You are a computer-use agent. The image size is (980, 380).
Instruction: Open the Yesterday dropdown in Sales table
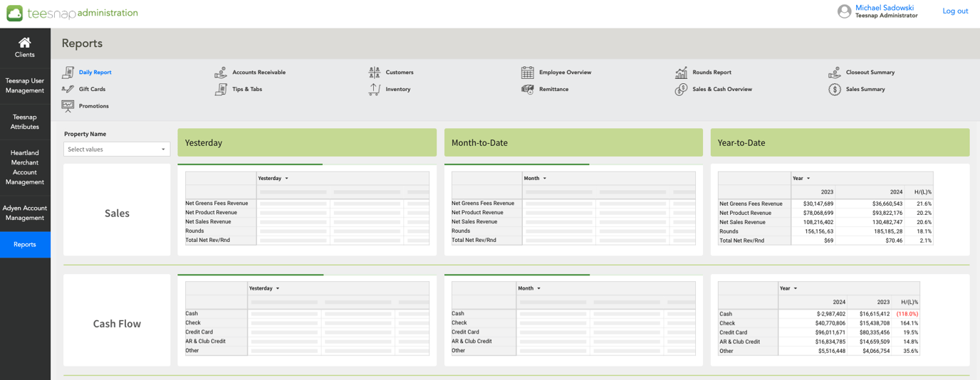point(273,179)
